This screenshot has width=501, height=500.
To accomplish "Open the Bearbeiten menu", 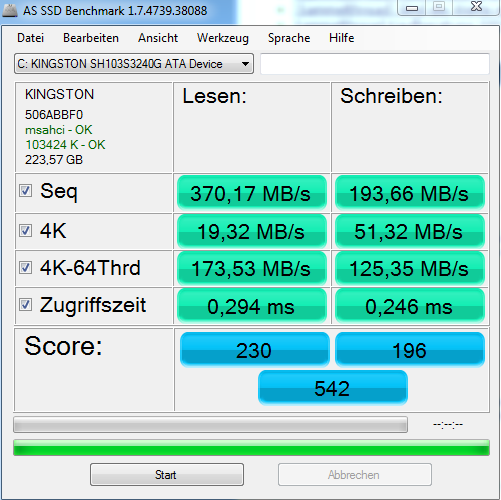I will click(91, 38).
